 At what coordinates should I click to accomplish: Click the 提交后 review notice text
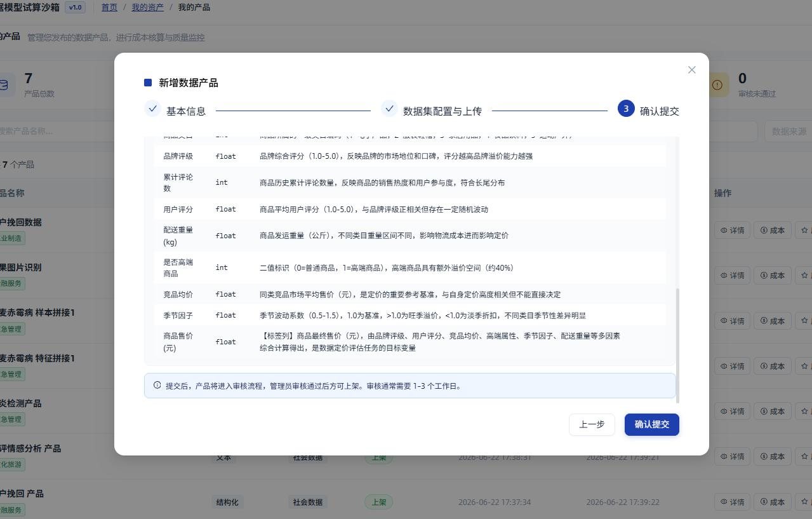[x=314, y=386]
